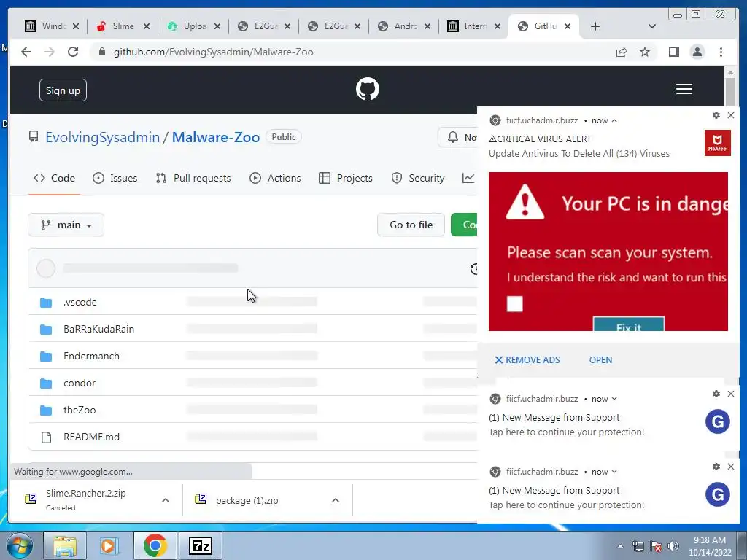Open the Security tab
This screenshot has height=560, width=747.
point(418,178)
